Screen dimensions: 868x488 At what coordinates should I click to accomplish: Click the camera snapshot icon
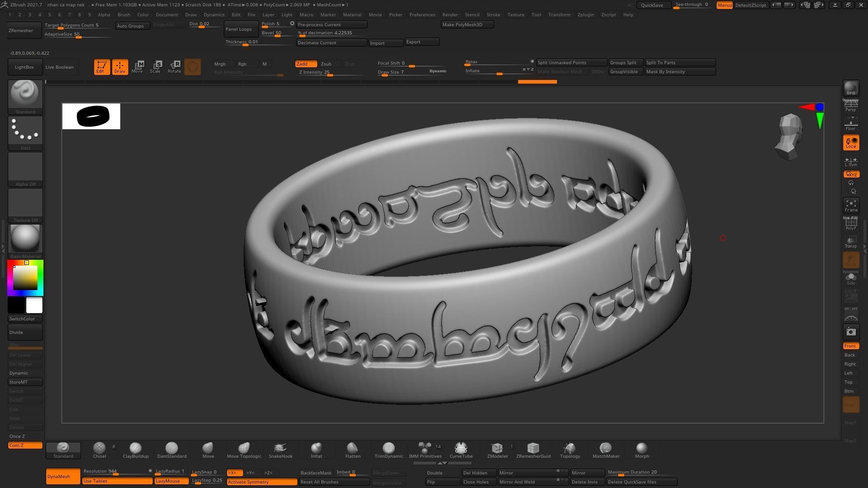pos(851,332)
